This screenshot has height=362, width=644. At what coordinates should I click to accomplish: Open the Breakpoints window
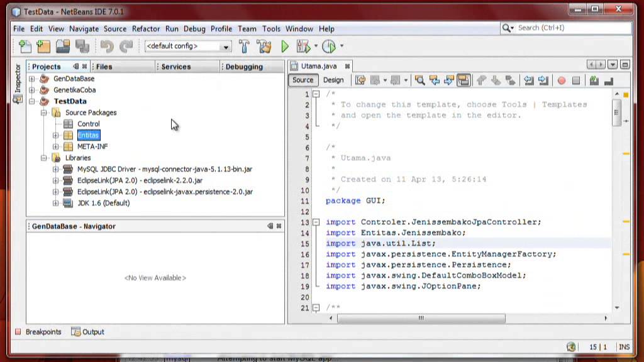(38, 332)
